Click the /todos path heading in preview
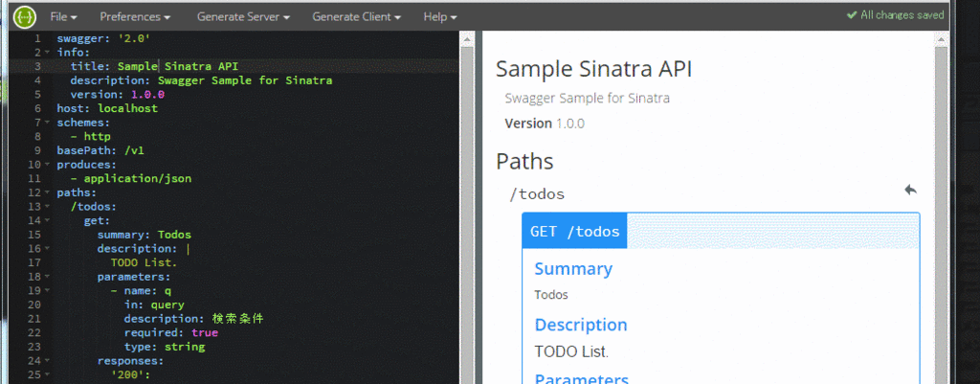The width and height of the screenshot is (980, 384). coord(537,193)
